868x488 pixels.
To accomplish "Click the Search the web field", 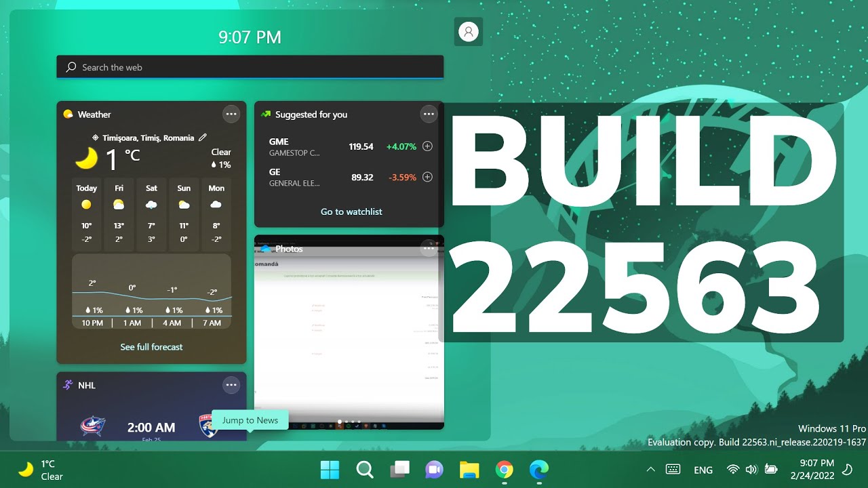I will (x=250, y=67).
